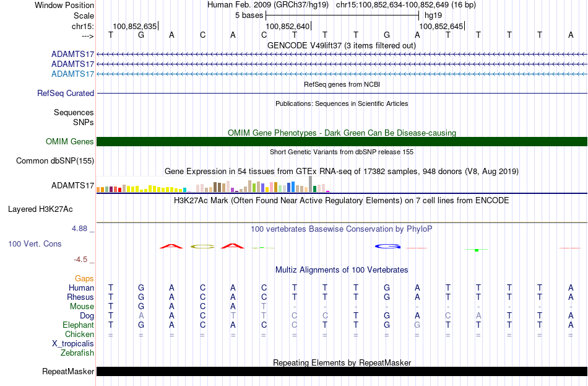Open the OMIM Genes dark green item
Viewport: 588px width, 386px height.
pos(342,141)
